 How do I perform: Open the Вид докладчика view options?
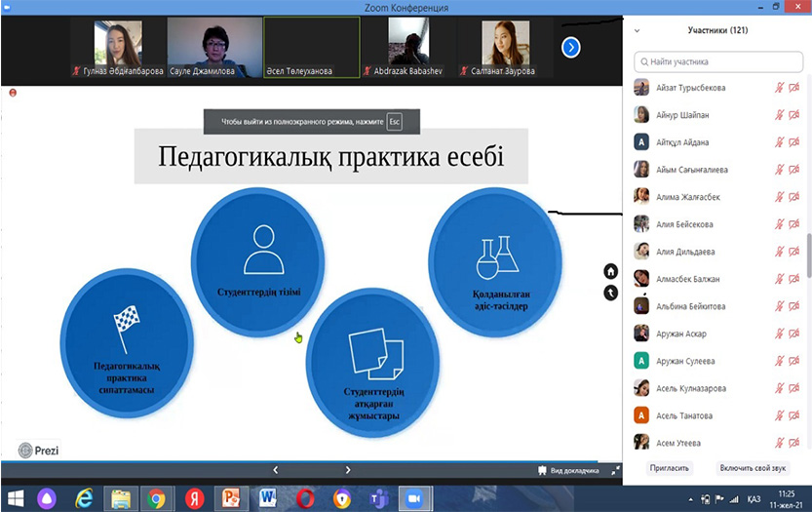click(x=568, y=470)
